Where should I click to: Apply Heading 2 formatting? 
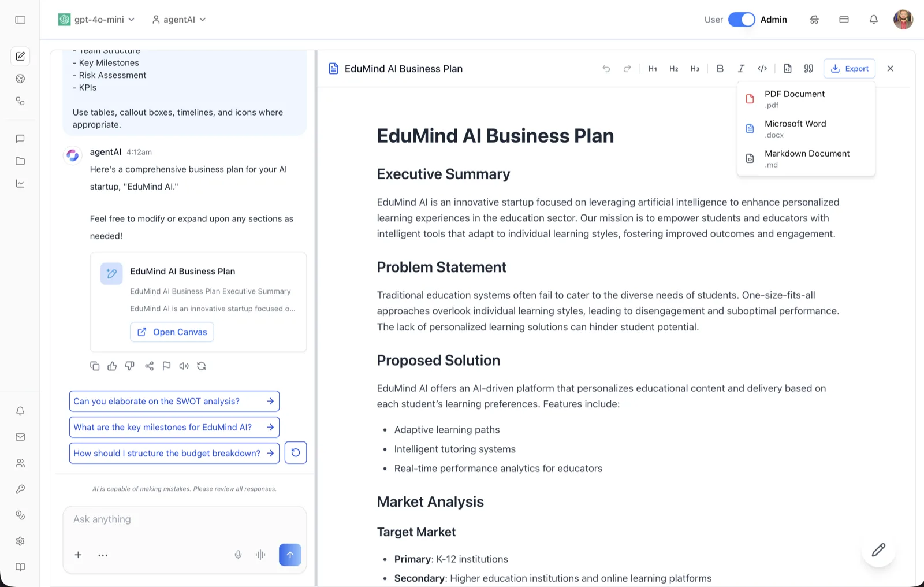point(674,69)
